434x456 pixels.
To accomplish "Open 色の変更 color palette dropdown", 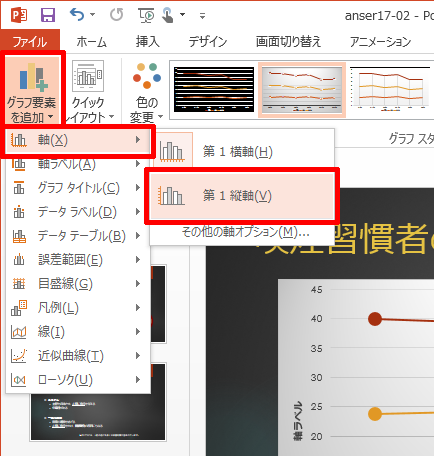I will click(147, 93).
